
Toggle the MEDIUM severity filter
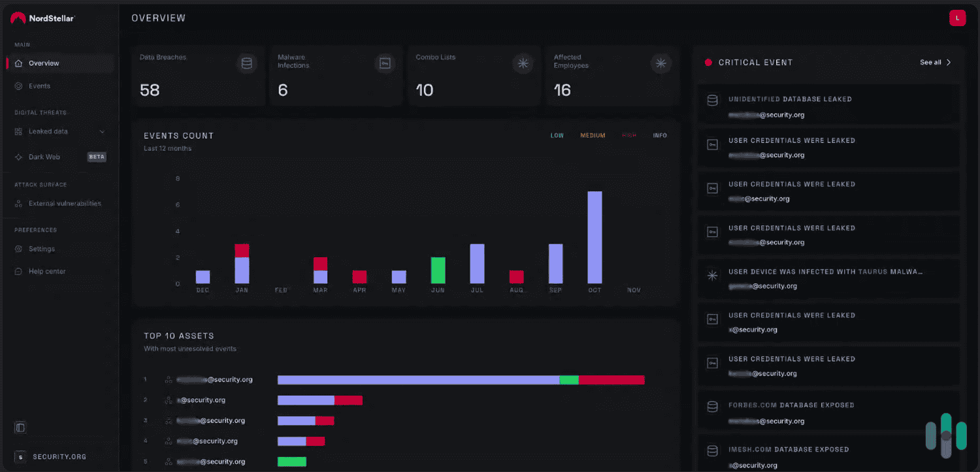click(593, 135)
